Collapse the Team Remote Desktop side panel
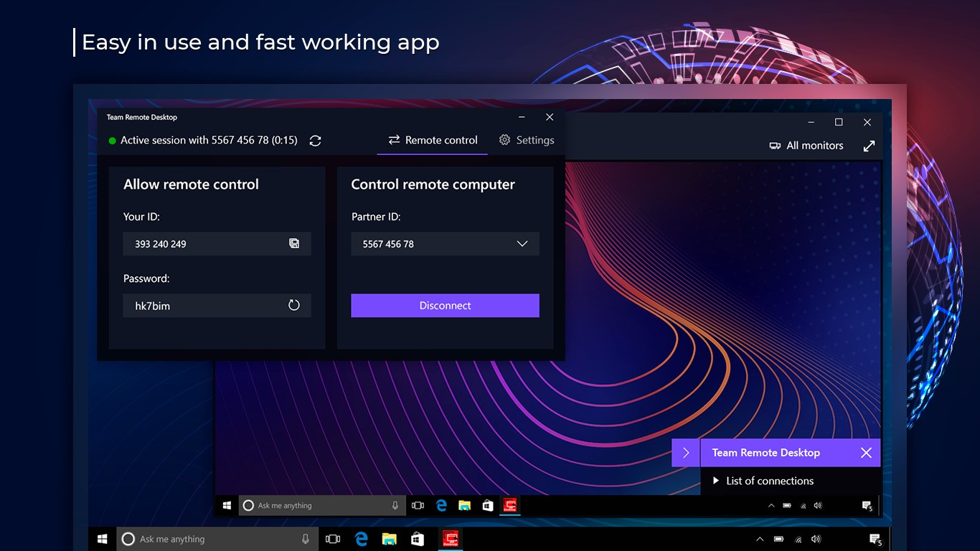980x551 pixels. pyautogui.click(x=685, y=453)
